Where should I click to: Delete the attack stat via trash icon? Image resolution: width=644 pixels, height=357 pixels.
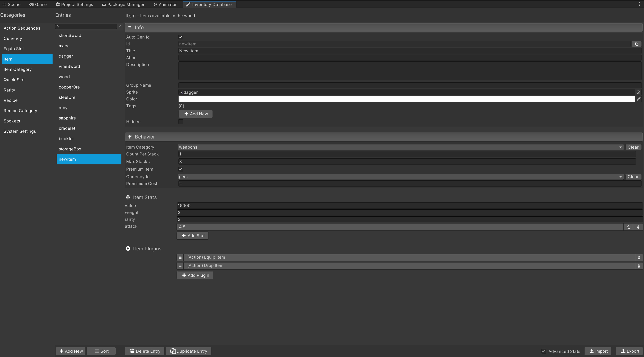(x=638, y=227)
